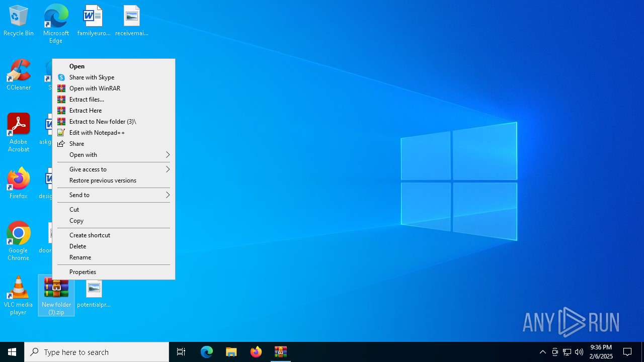Open the volume control in system tray
Viewport: 644px width, 362px height.
[x=579, y=352]
